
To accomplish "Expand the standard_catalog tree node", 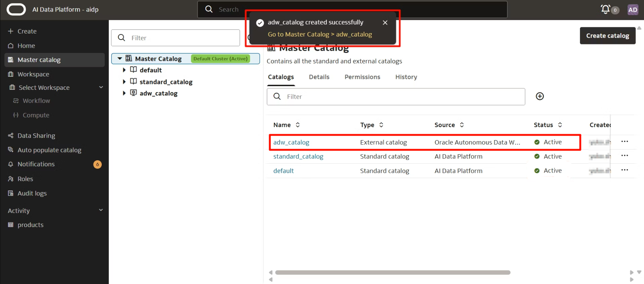I will pyautogui.click(x=124, y=82).
